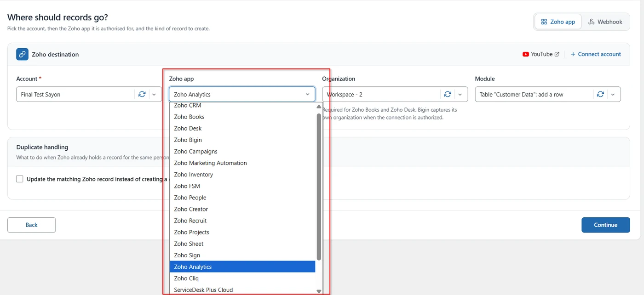Click the Where should records go? heading
This screenshot has height=295, width=644.
click(x=57, y=17)
